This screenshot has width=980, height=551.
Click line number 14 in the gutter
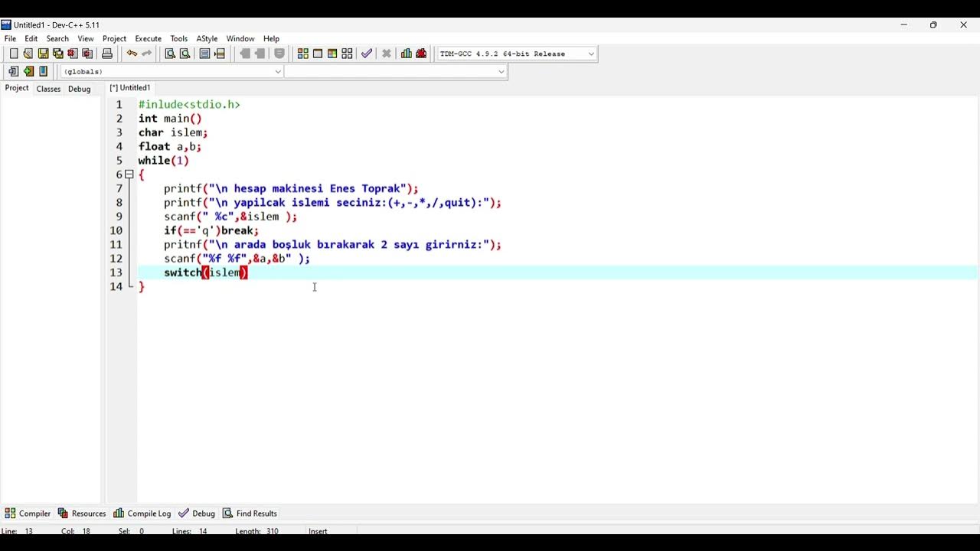[116, 286]
